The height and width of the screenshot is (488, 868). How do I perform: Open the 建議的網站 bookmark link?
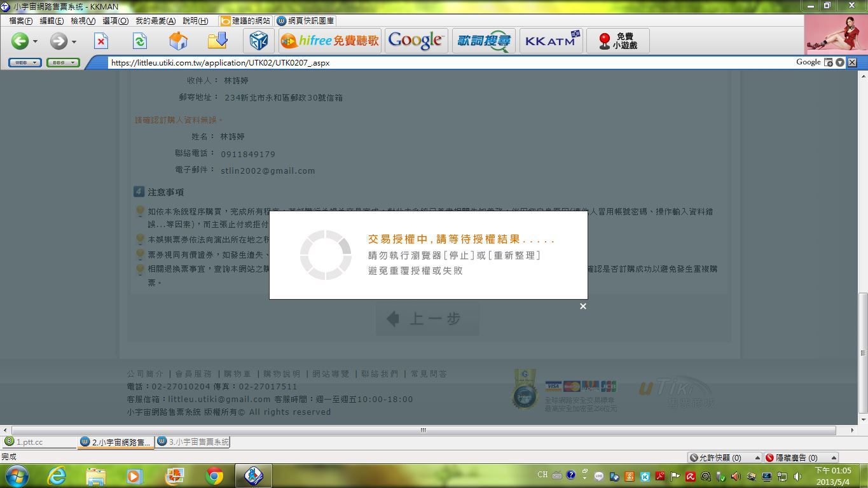click(x=245, y=21)
